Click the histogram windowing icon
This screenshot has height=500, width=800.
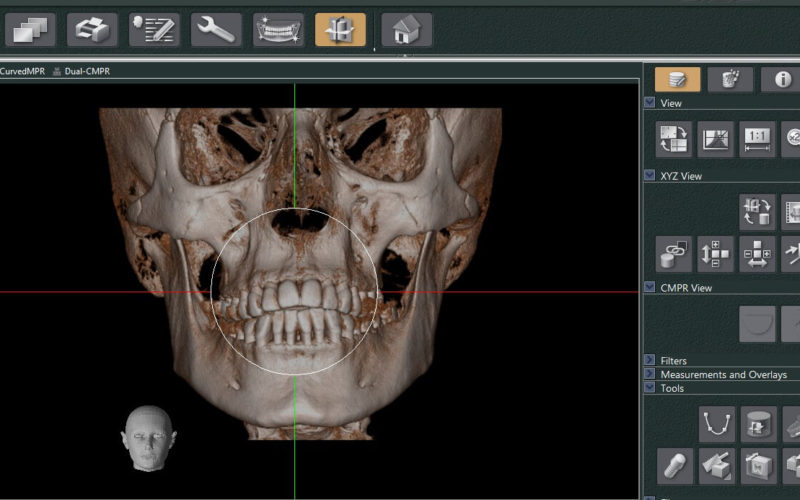click(x=716, y=139)
